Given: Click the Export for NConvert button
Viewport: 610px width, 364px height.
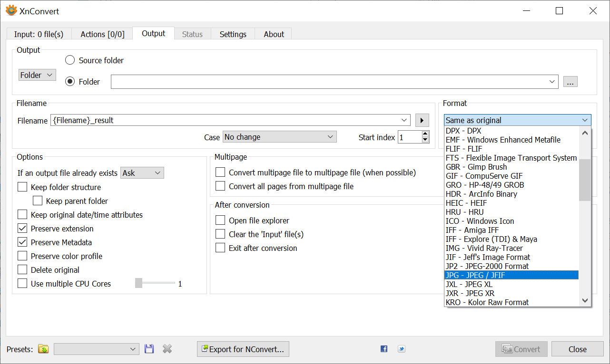Looking at the screenshot, I should click(x=243, y=349).
